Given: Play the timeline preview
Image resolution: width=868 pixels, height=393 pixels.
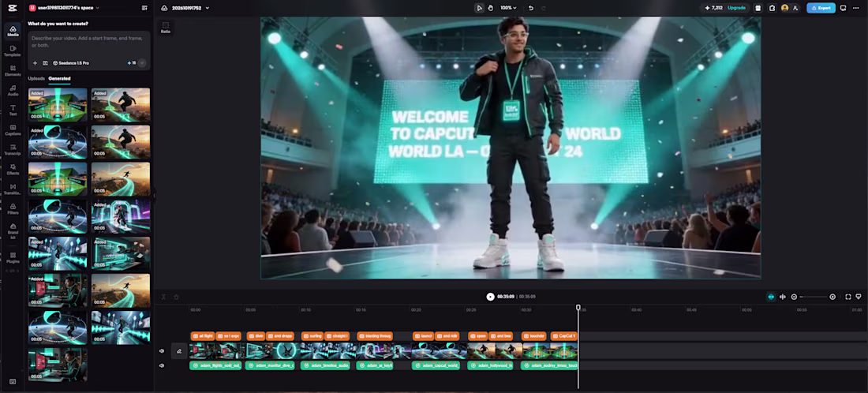Looking at the screenshot, I should 490,297.
